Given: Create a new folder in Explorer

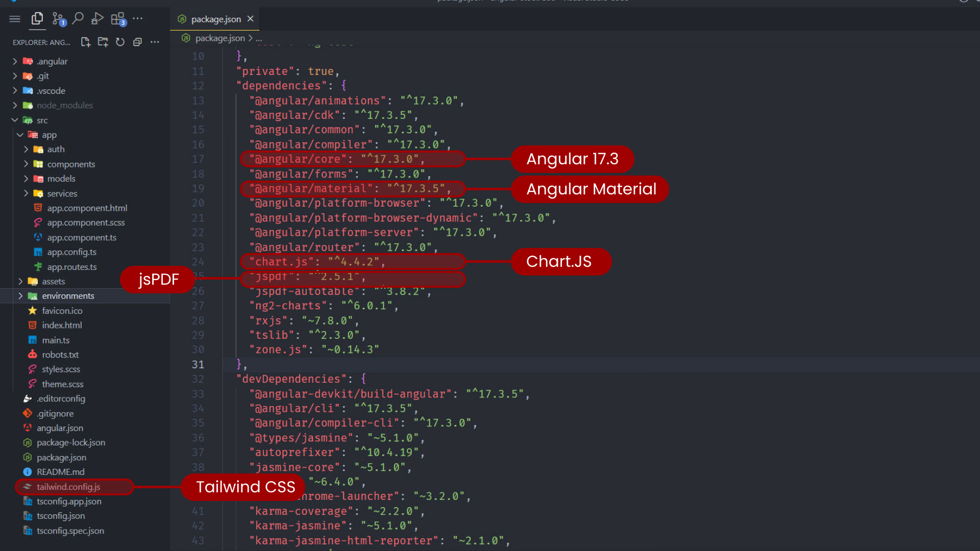Looking at the screenshot, I should (103, 42).
